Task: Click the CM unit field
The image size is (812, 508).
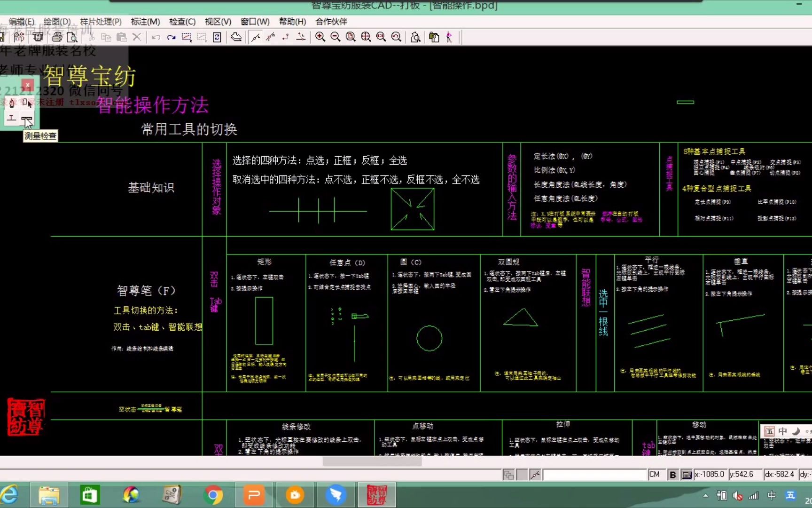Action: pyautogui.click(x=657, y=475)
